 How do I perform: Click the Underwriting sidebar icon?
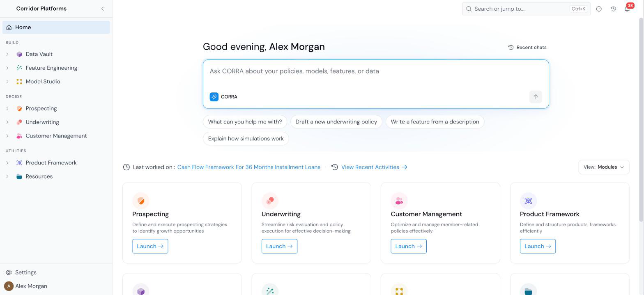tap(19, 122)
